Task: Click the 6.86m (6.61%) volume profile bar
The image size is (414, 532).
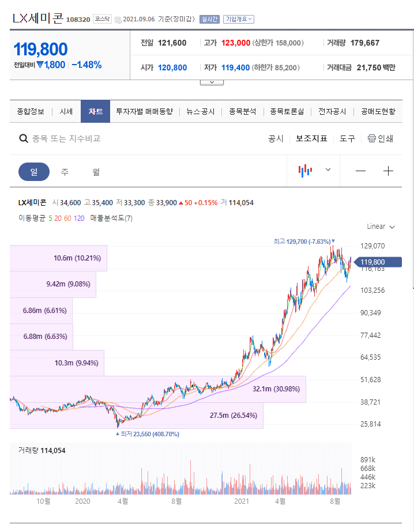Action: pos(41,311)
